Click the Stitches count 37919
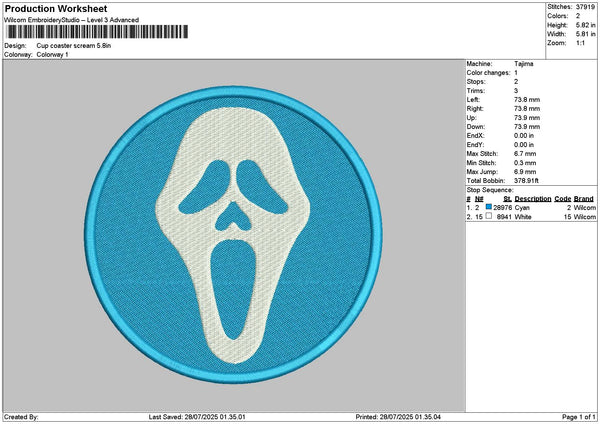This screenshot has width=600, height=424. [586, 6]
